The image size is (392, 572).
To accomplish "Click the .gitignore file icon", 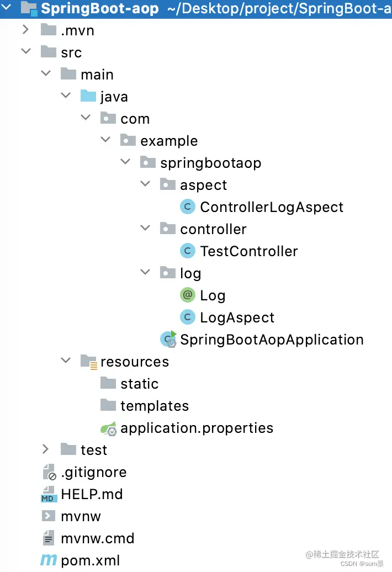I will pyautogui.click(x=49, y=472).
